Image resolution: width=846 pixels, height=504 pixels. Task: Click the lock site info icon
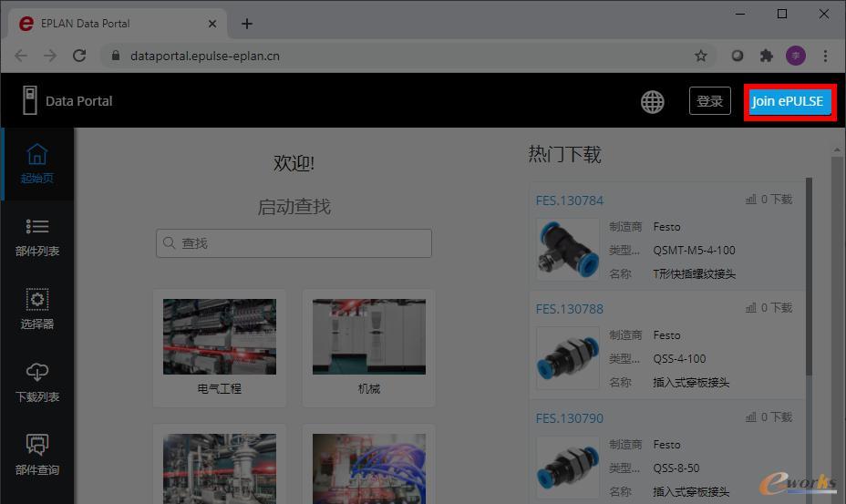click(x=115, y=56)
